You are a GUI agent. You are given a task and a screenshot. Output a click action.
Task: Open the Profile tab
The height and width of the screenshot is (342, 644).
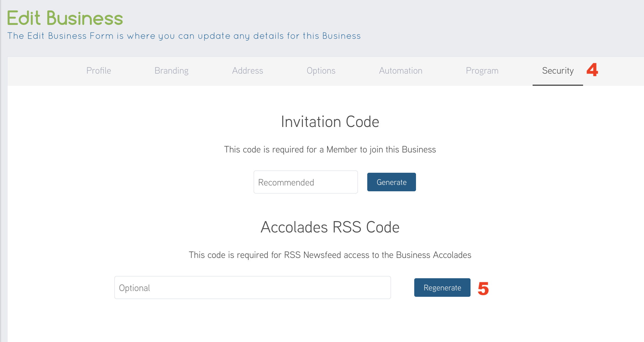coord(99,71)
